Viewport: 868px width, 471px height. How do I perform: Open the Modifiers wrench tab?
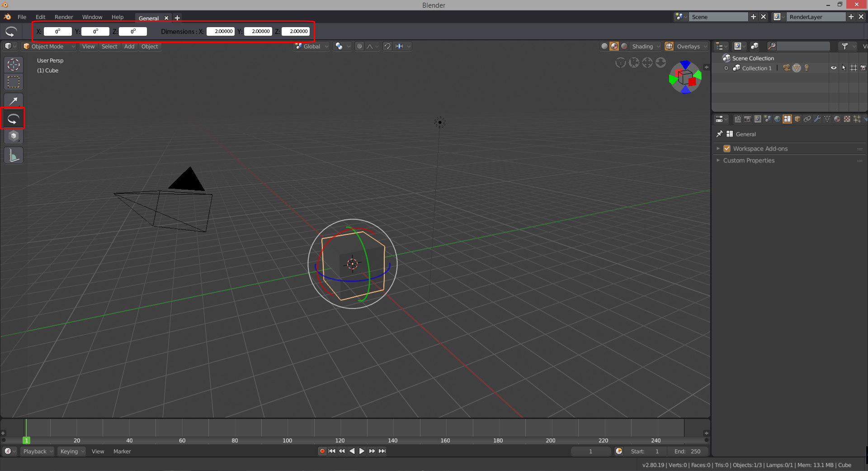point(817,119)
